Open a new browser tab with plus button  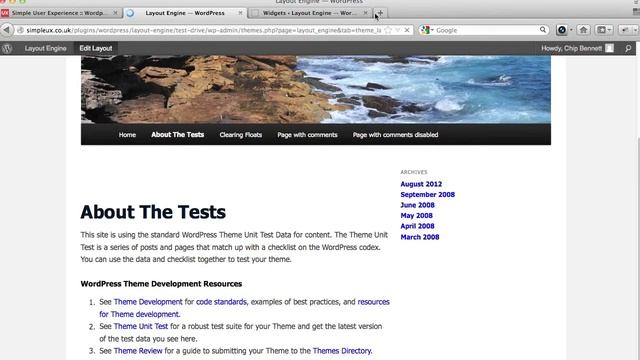tap(380, 13)
